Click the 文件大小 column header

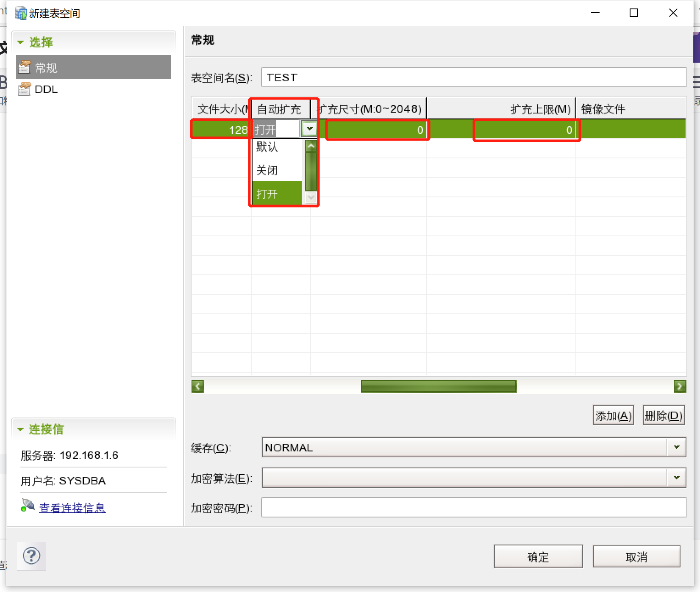pyautogui.click(x=222, y=109)
